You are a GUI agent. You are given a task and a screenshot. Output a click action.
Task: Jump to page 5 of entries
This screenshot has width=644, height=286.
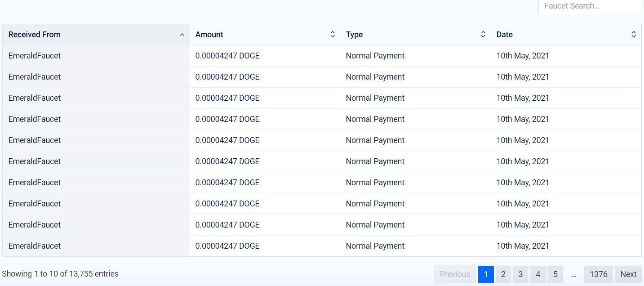(555, 274)
